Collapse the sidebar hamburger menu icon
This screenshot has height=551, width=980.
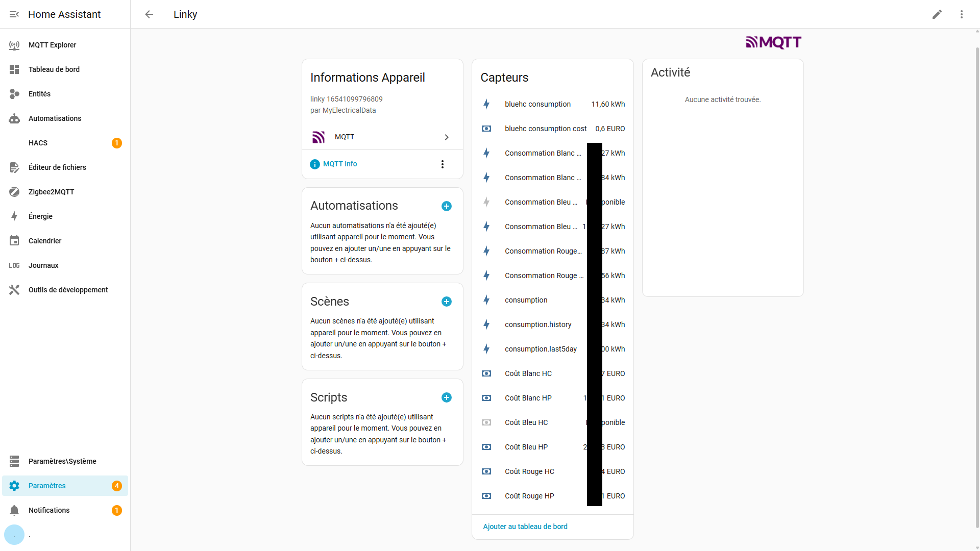[14, 14]
